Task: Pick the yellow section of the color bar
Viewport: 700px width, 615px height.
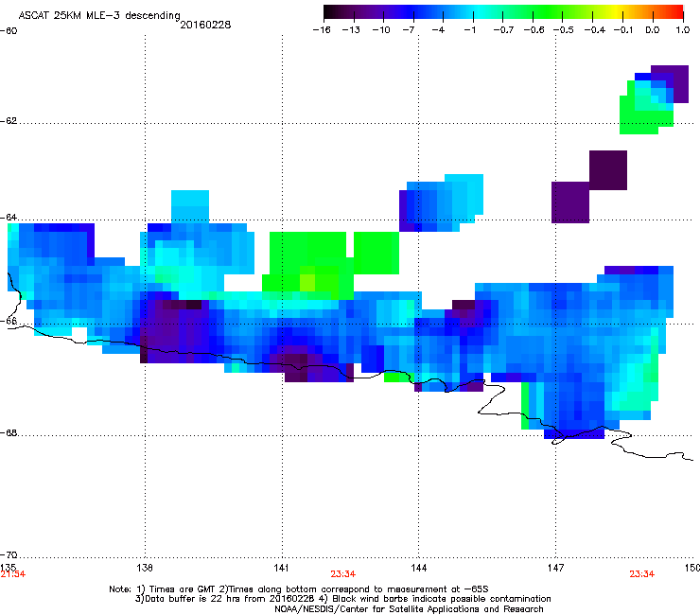Action: 616,12
